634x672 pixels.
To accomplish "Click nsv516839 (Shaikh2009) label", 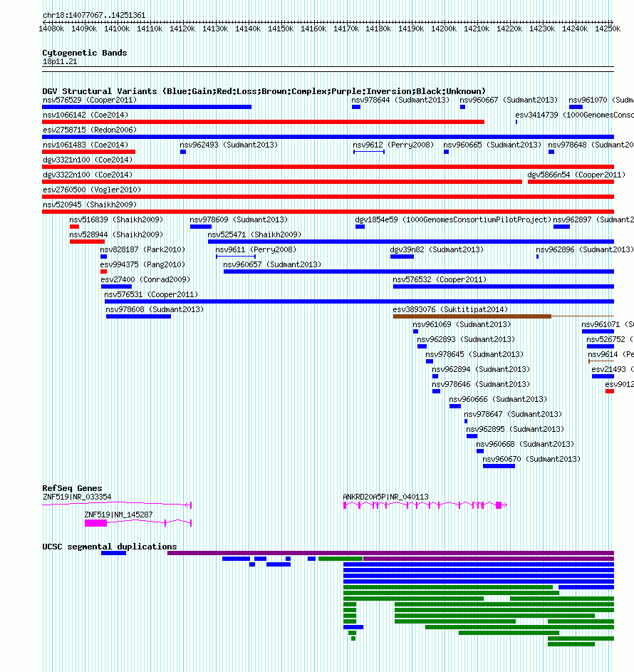I will coord(116,219).
